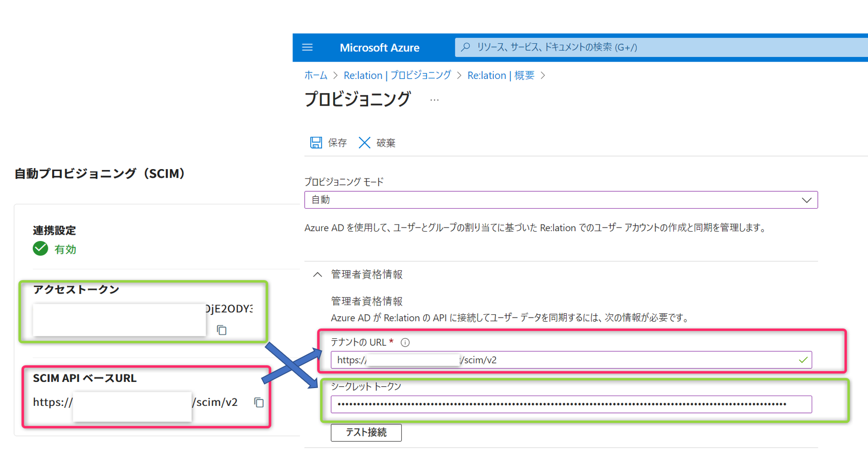Viewport: 868px width, 459px height.
Task: Open the ellipsis menu next to プロビジョニング title
Action: [434, 100]
